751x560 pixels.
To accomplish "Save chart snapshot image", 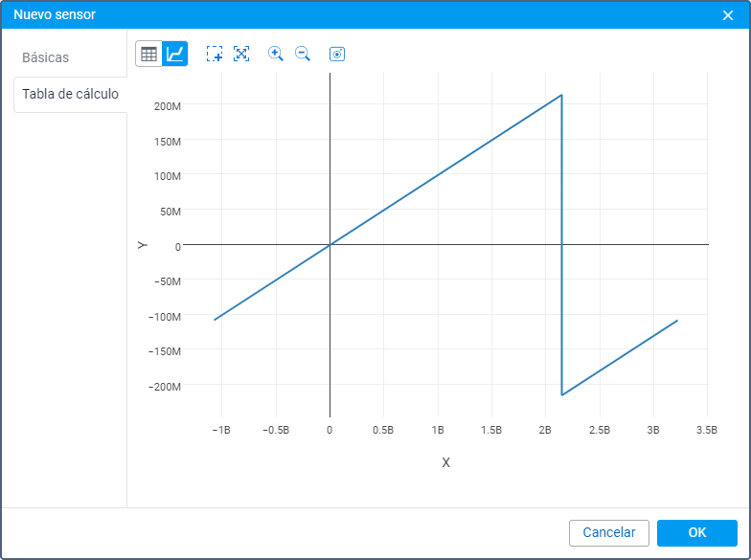I will (337, 54).
